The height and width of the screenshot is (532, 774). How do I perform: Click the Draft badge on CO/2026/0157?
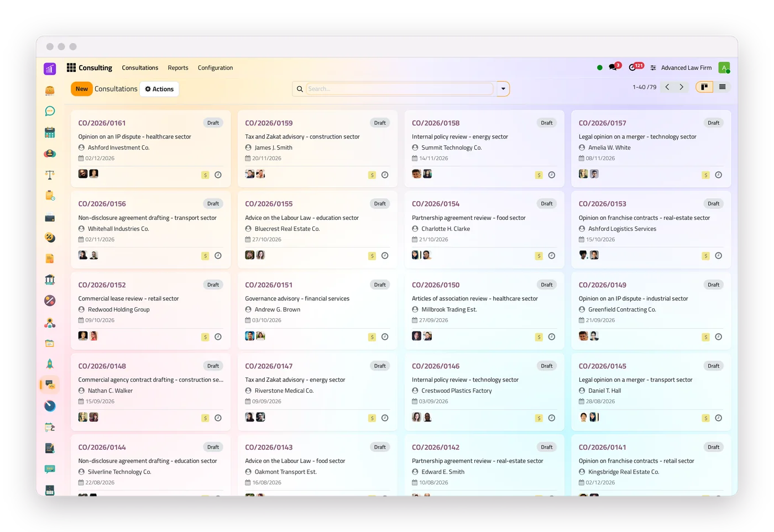coord(713,123)
